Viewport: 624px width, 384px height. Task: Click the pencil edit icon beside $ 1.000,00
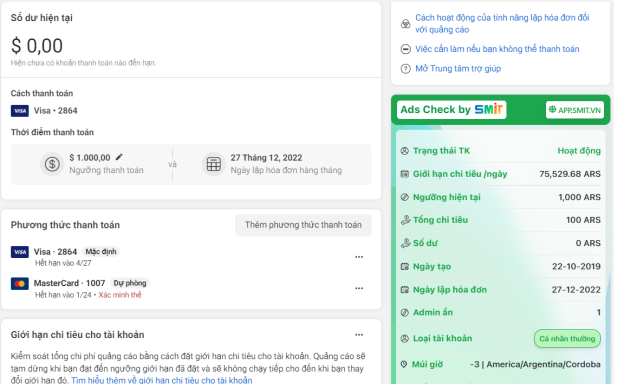tap(119, 157)
